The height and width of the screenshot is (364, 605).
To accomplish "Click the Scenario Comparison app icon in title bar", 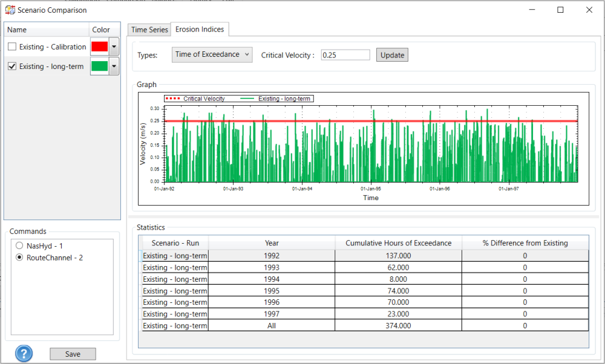I will coord(10,10).
